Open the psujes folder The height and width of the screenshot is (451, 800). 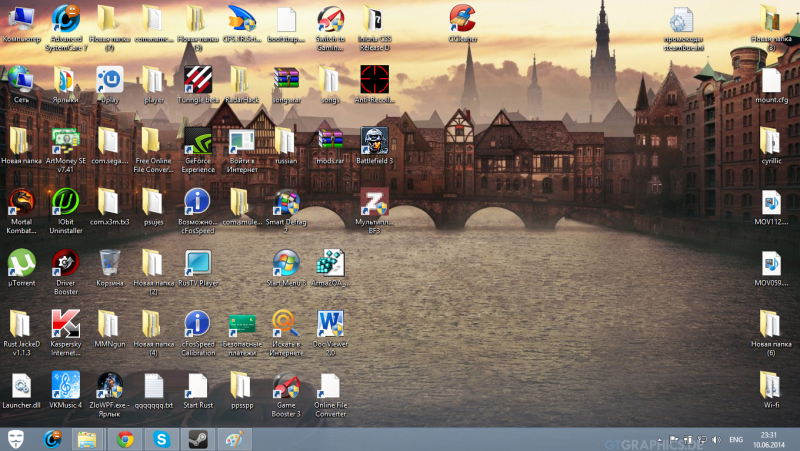tap(153, 202)
